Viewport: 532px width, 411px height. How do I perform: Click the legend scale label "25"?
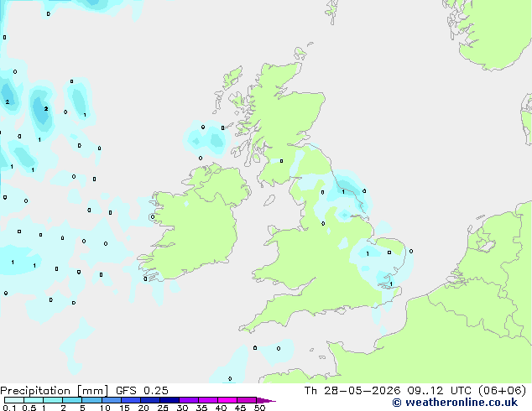click(x=163, y=408)
